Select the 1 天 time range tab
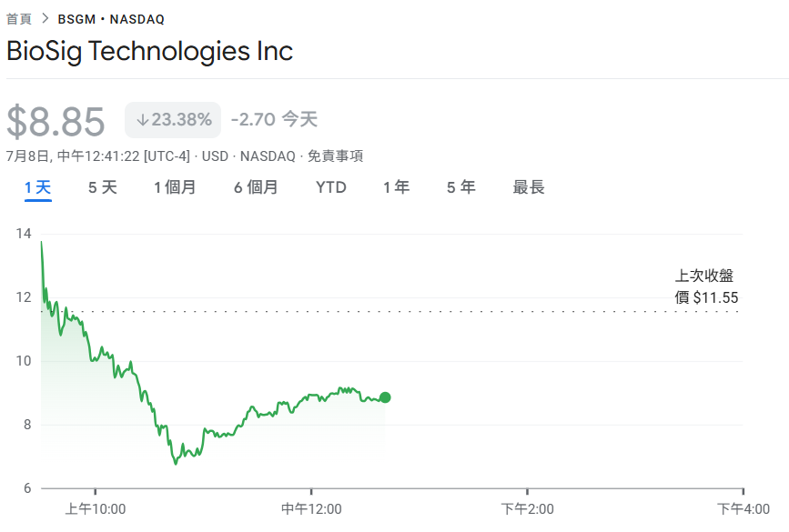The image size is (789, 532). click(38, 187)
